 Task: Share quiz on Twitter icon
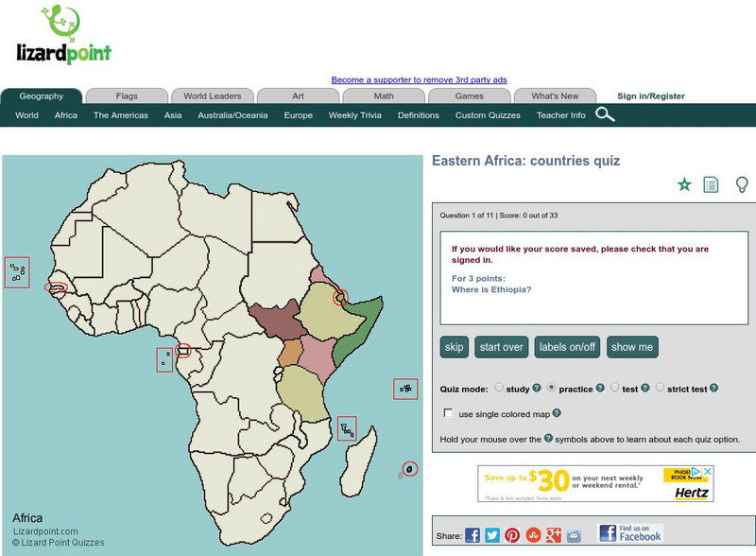pyautogui.click(x=492, y=535)
